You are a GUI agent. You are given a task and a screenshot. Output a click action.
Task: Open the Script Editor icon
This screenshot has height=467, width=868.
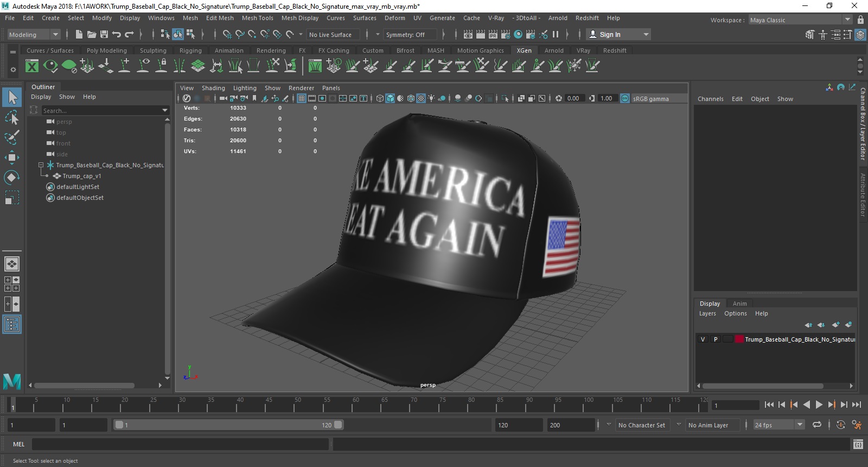[x=858, y=444]
